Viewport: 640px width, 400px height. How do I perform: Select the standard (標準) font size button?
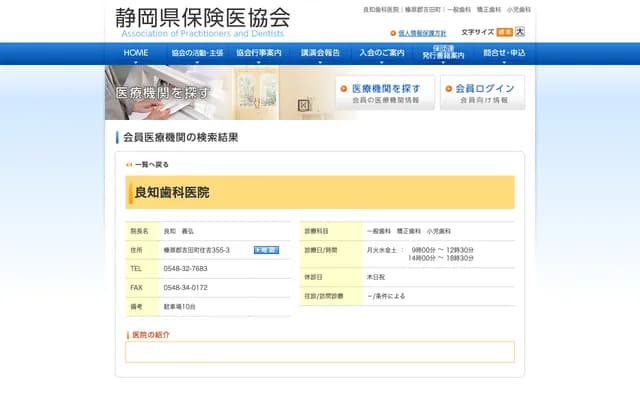point(504,32)
